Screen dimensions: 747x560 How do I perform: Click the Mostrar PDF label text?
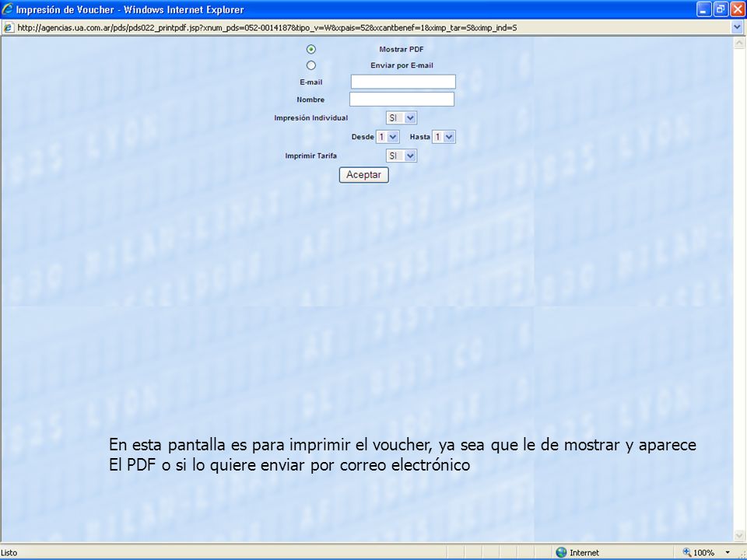402,49
